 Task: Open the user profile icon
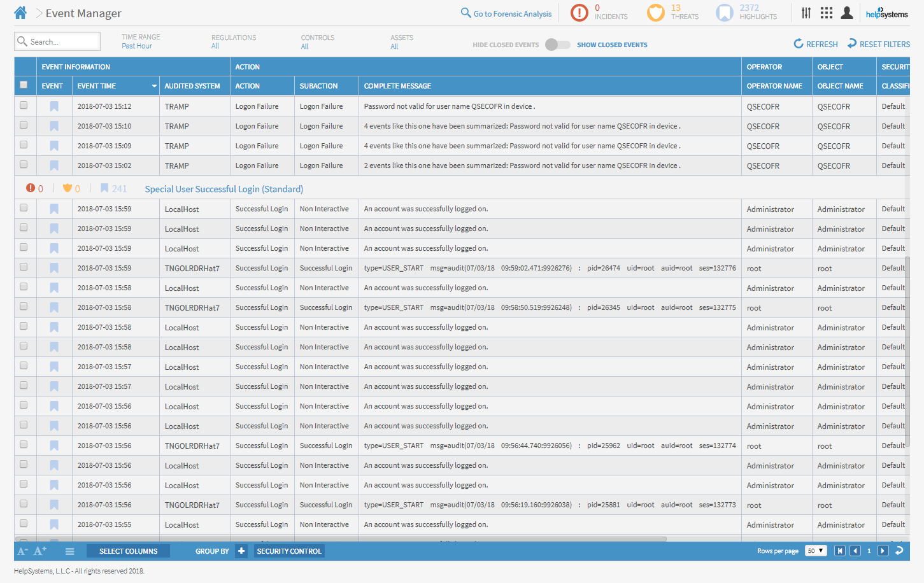[847, 13]
